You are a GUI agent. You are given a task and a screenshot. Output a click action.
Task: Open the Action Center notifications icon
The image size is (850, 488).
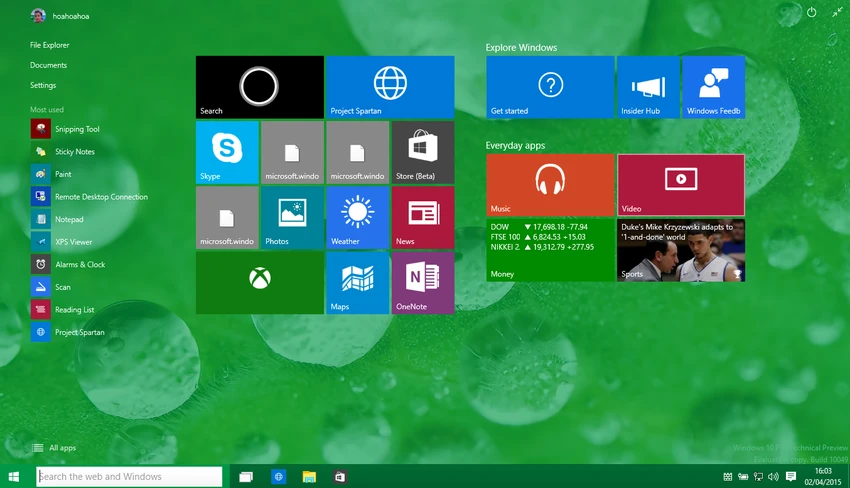click(x=791, y=477)
